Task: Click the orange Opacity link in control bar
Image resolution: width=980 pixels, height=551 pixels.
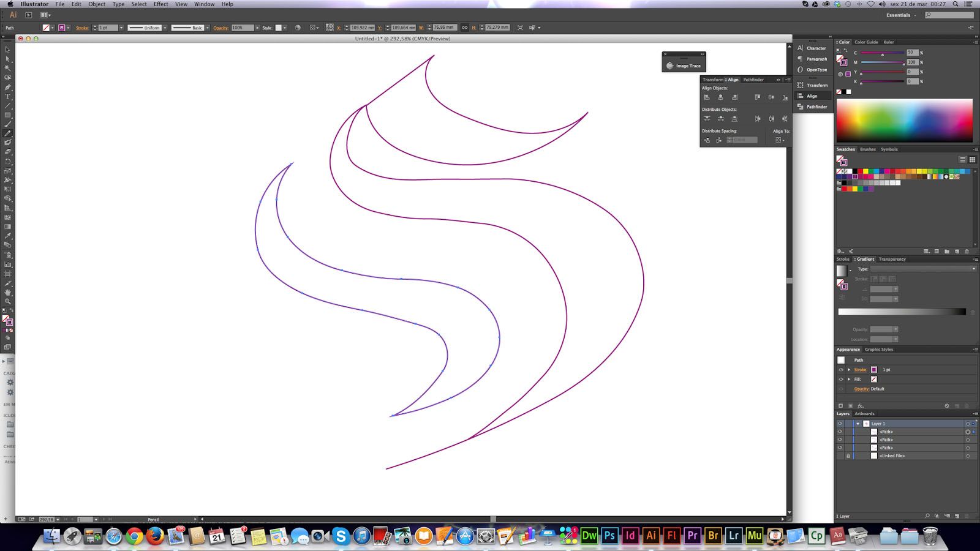Action: pyautogui.click(x=221, y=28)
